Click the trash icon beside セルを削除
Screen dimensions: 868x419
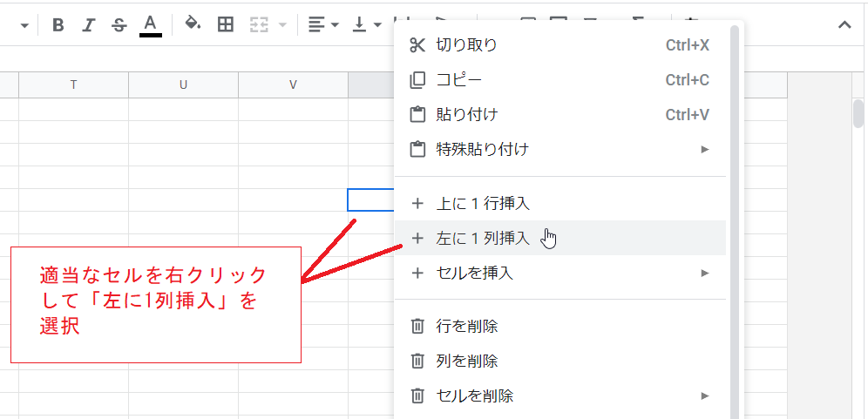(417, 395)
